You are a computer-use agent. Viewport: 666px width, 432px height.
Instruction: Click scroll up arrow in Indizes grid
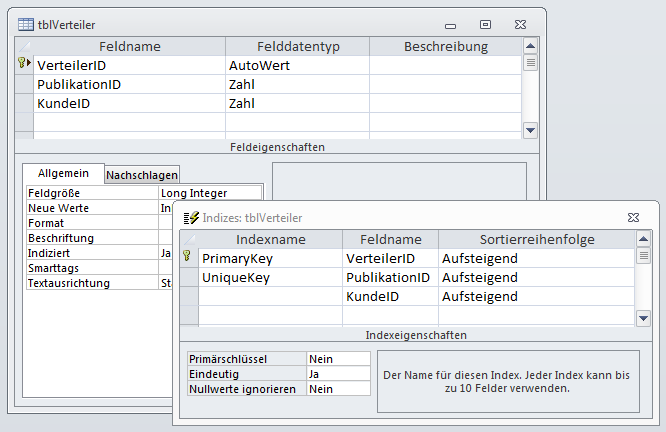[x=643, y=239]
